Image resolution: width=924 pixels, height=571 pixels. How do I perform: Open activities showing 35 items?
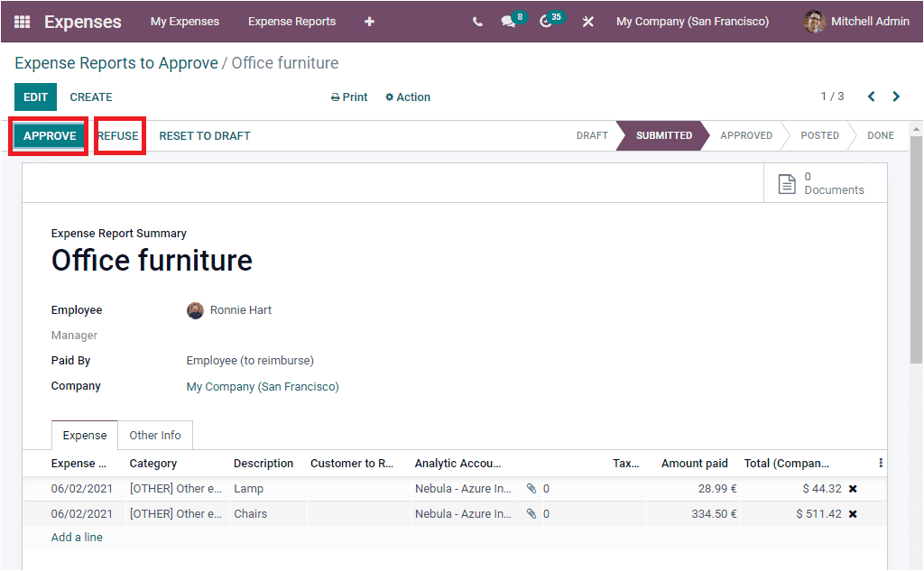tap(547, 21)
